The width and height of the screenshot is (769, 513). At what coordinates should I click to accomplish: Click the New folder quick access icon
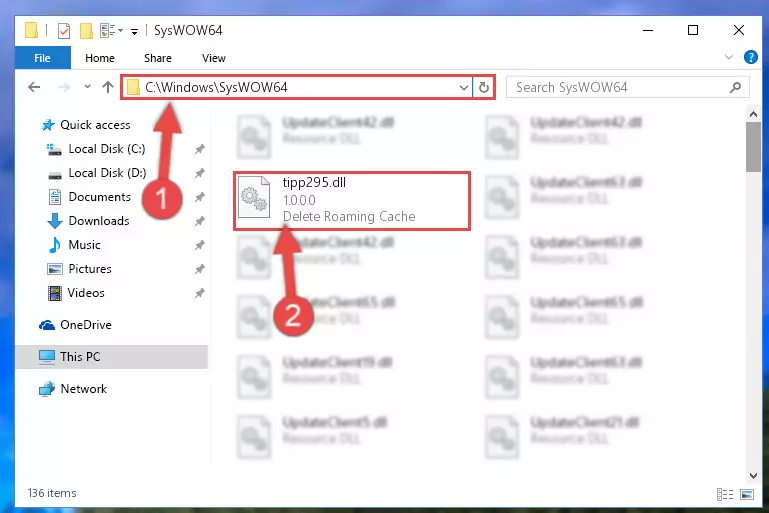(x=86, y=30)
